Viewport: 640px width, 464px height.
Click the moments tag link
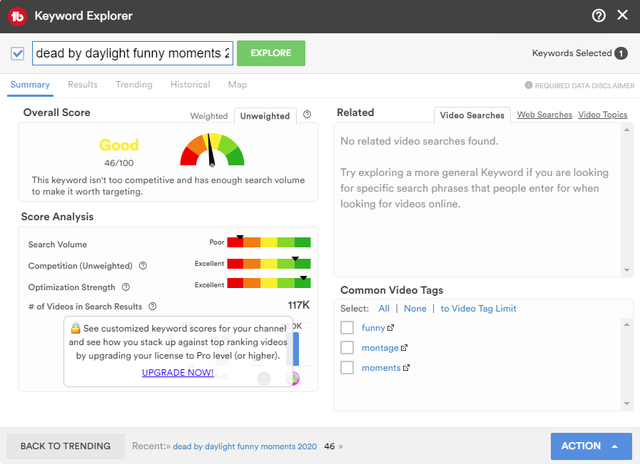click(381, 368)
